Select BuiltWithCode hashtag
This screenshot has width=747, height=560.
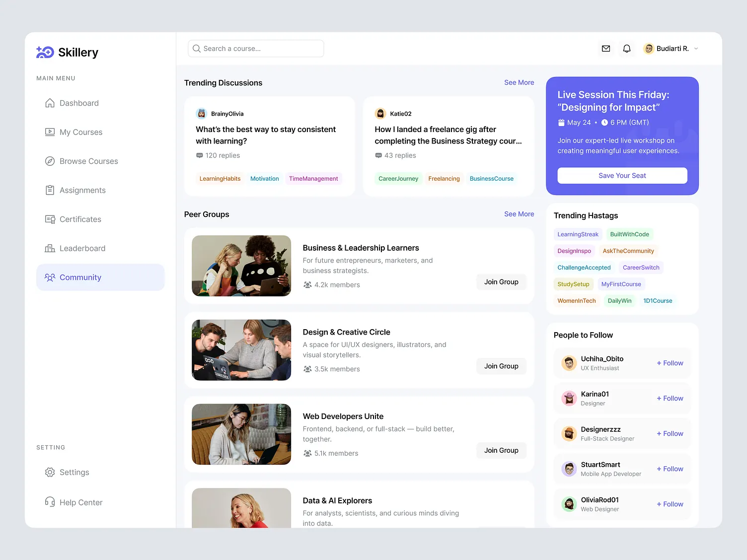629,234
